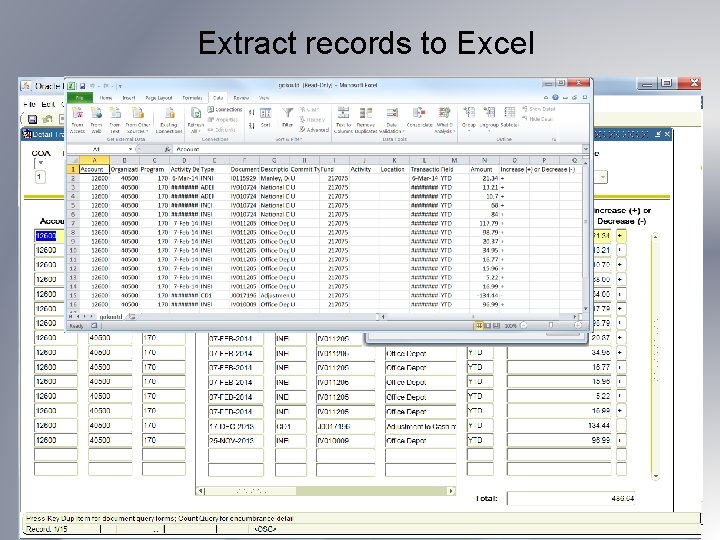Switch to Page Break Preview button
Viewport: 720px width, 540px height.
pyautogui.click(x=496, y=326)
